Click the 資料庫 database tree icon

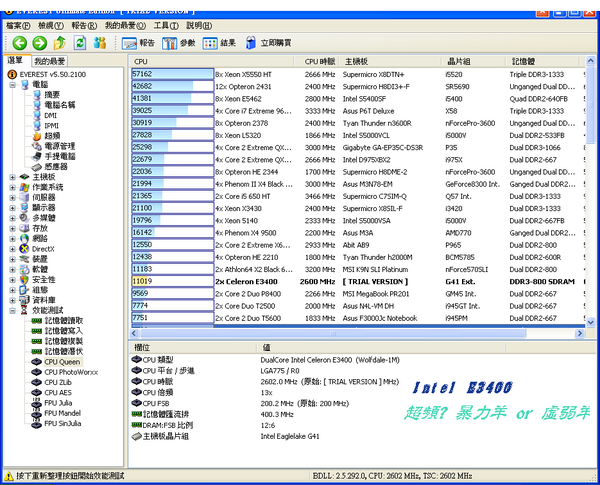coord(24,300)
